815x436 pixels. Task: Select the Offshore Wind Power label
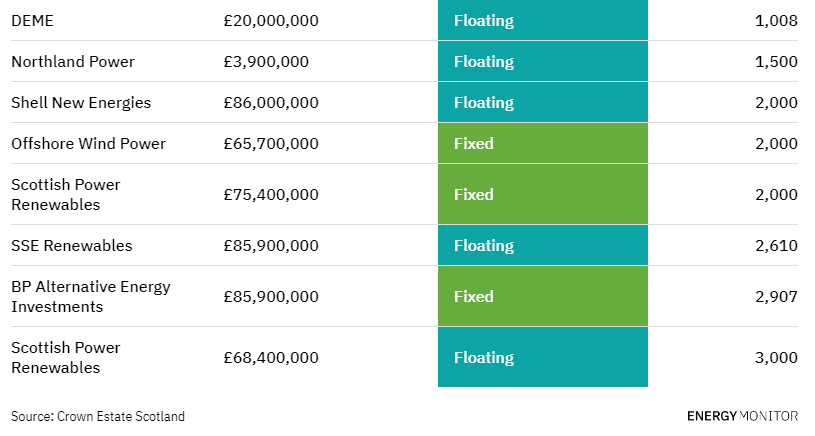tap(88, 144)
